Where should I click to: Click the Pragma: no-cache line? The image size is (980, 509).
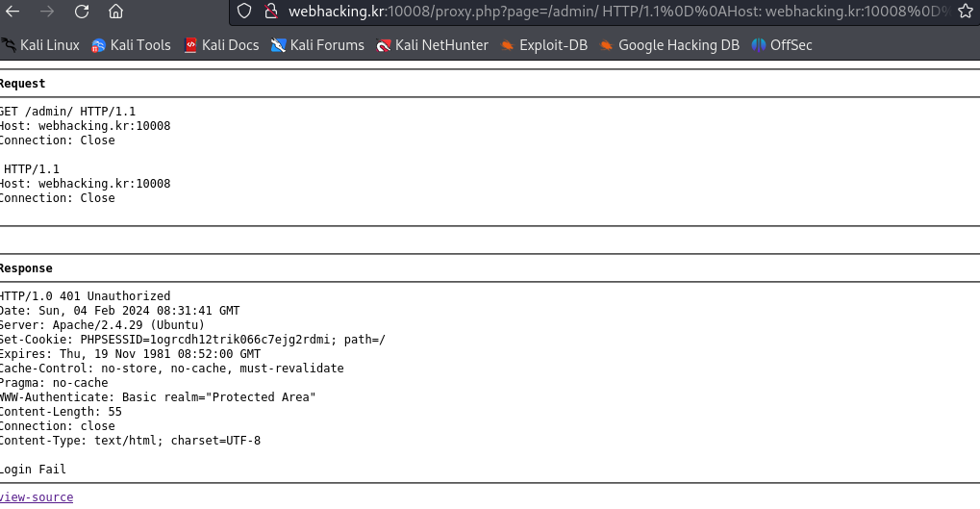[x=53, y=382]
